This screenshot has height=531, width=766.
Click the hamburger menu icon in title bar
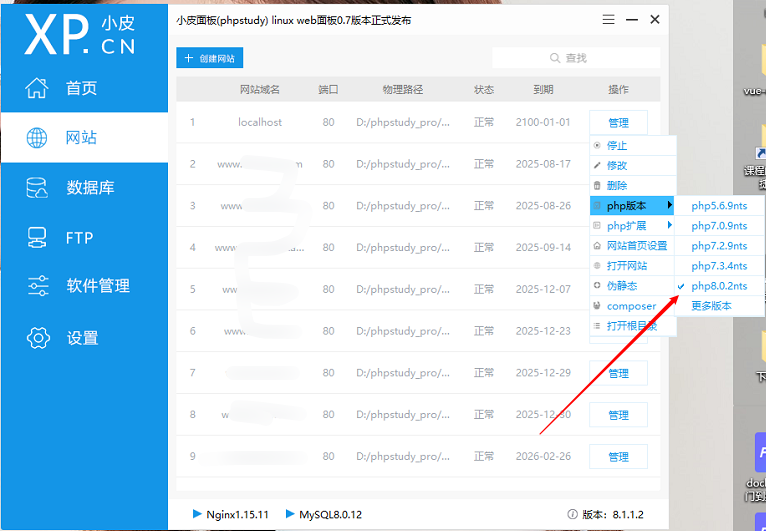608,20
